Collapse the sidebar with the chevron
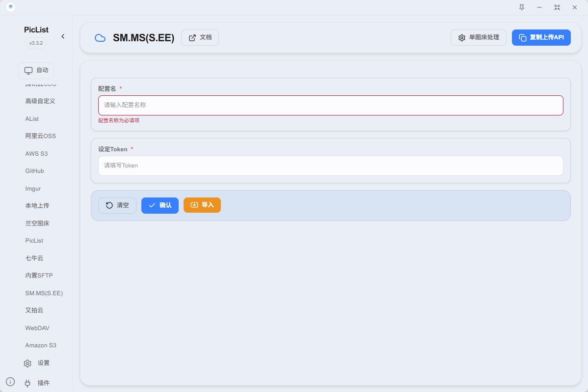The width and height of the screenshot is (588, 392). click(x=63, y=36)
